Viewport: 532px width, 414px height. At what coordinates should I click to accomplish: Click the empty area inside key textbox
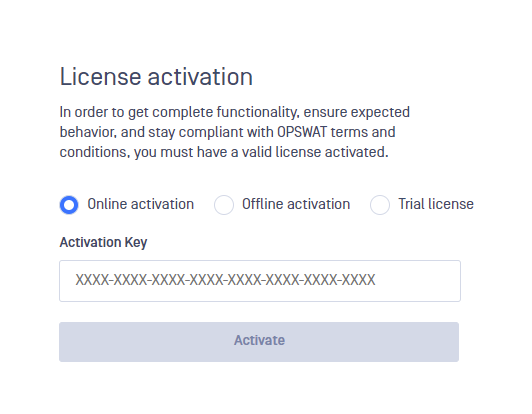(417, 281)
